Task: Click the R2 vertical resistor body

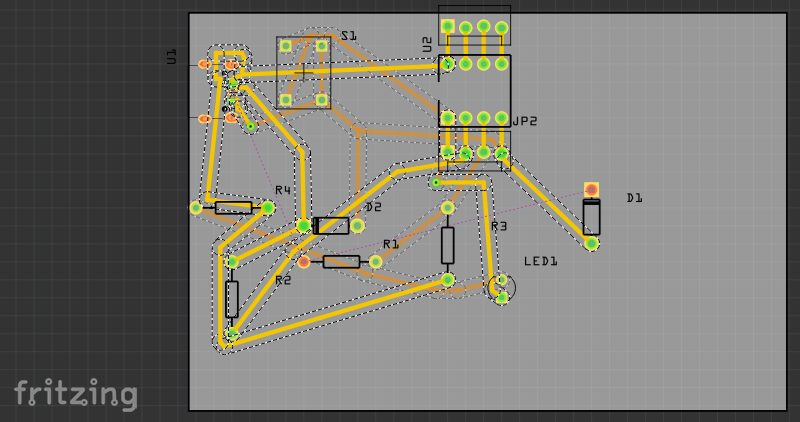Action: 232,298
